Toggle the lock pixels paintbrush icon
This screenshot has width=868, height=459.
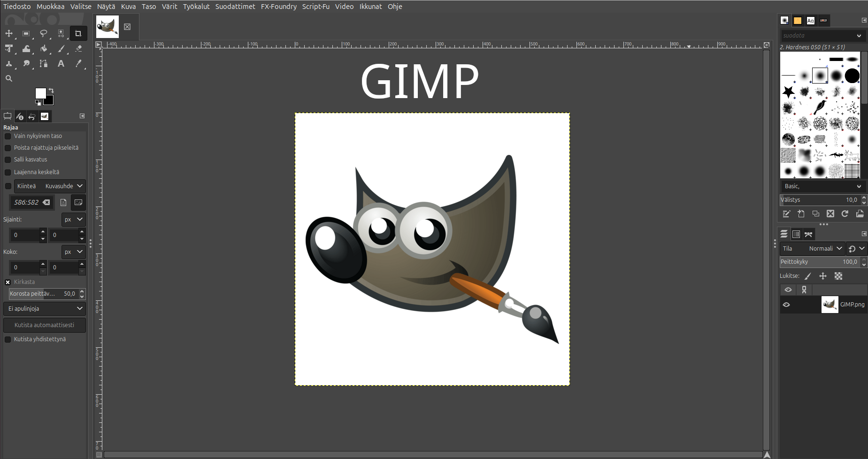click(808, 276)
